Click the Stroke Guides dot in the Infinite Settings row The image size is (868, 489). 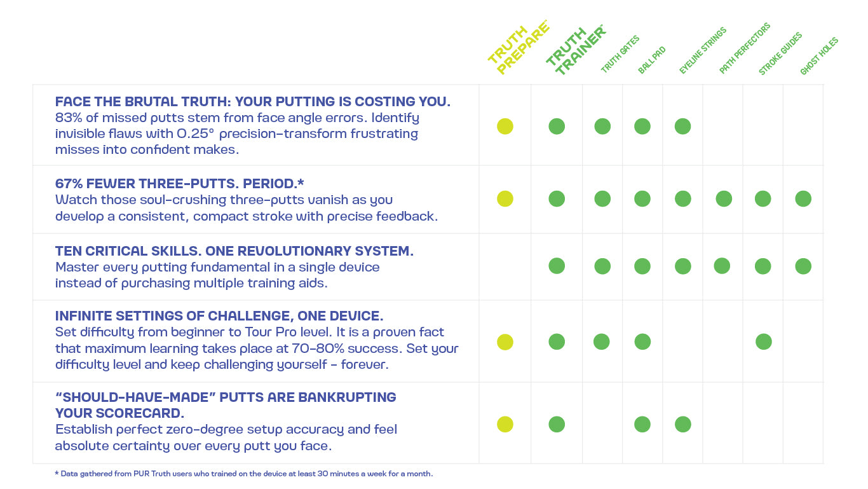[x=763, y=342]
